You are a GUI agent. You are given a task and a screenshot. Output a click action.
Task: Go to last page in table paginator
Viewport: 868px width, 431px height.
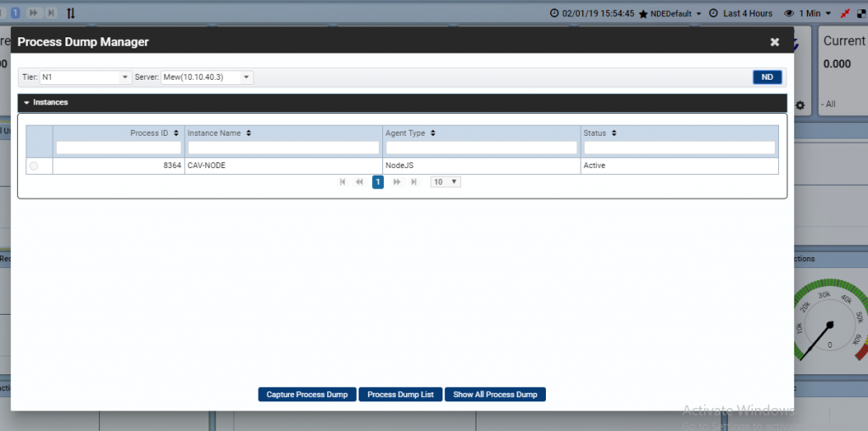pos(414,182)
